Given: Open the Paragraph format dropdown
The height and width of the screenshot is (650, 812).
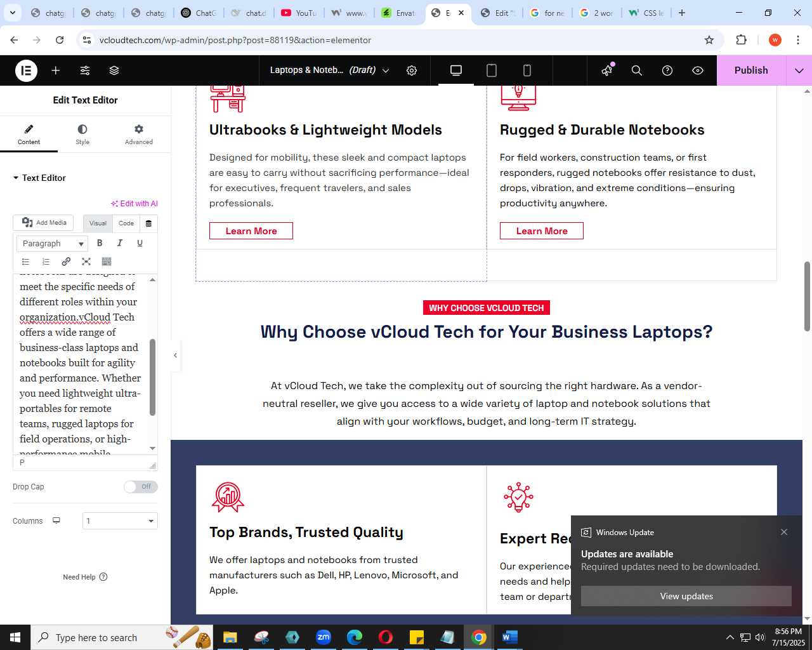Looking at the screenshot, I should 52,244.
